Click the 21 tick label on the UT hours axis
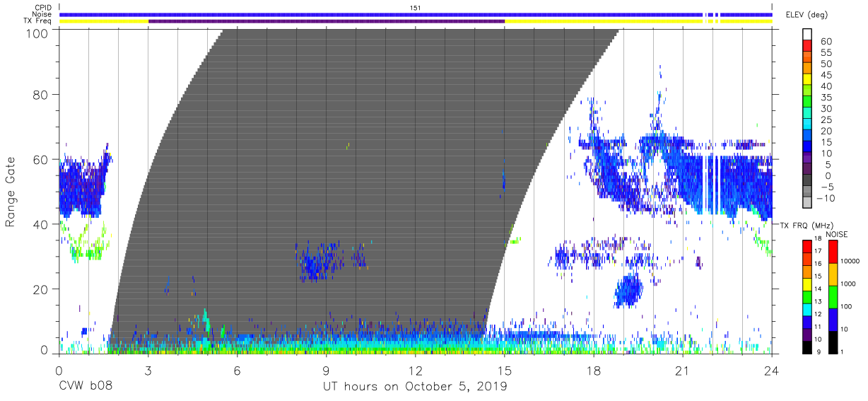 (683, 370)
